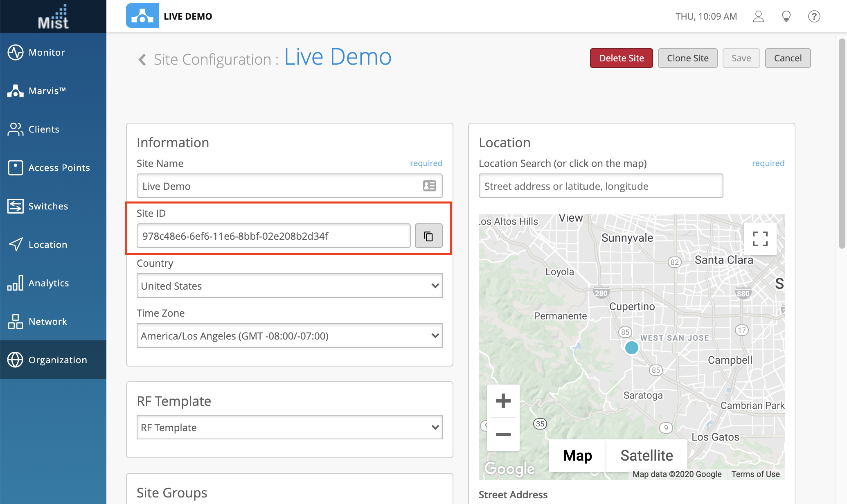Zoom in on the map
The width and height of the screenshot is (847, 504).
[x=503, y=401]
